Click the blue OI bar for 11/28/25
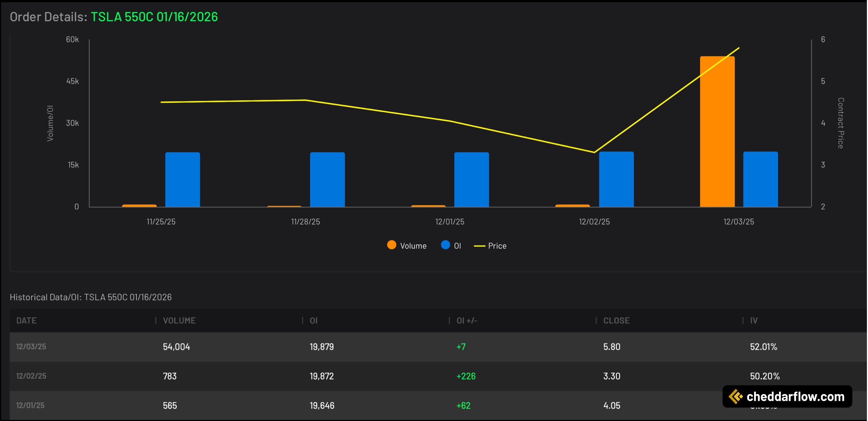868x421 pixels. pyautogui.click(x=327, y=180)
